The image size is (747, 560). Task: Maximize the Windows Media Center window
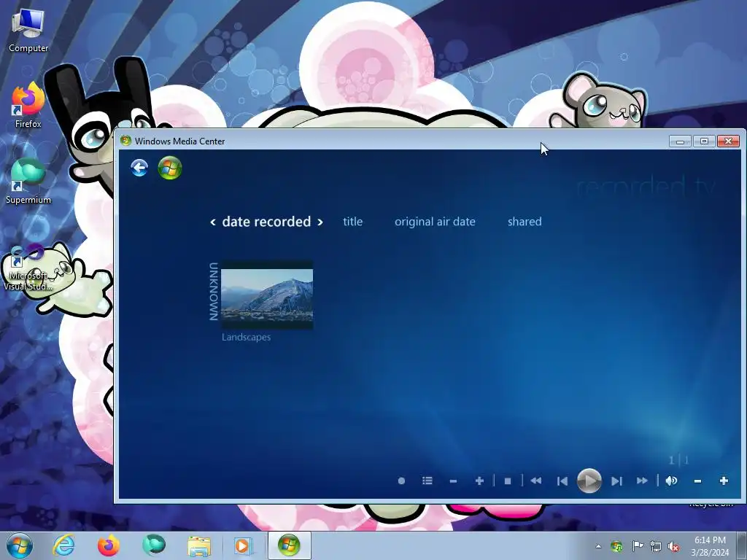click(x=704, y=141)
